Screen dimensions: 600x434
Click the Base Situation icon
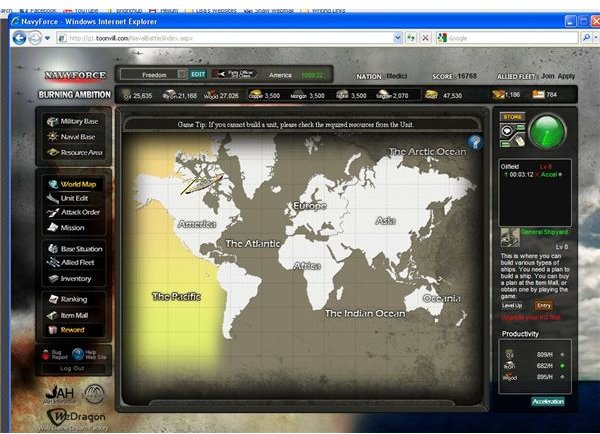pos(53,249)
